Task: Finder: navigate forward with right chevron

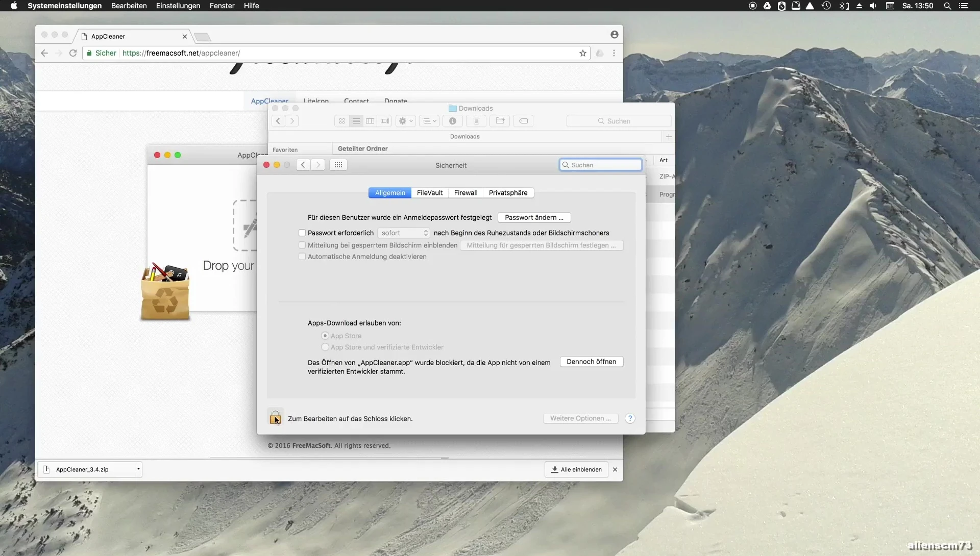Action: [x=292, y=121]
